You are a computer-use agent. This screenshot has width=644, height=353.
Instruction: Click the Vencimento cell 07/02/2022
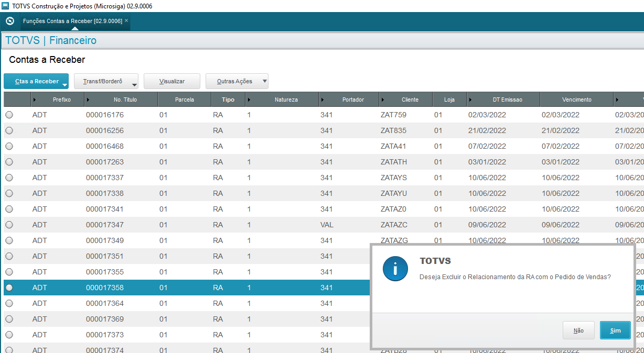[x=561, y=146]
